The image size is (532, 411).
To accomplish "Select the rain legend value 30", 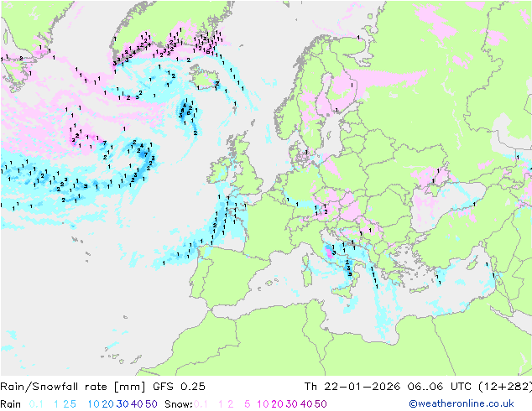I will click(x=123, y=404).
